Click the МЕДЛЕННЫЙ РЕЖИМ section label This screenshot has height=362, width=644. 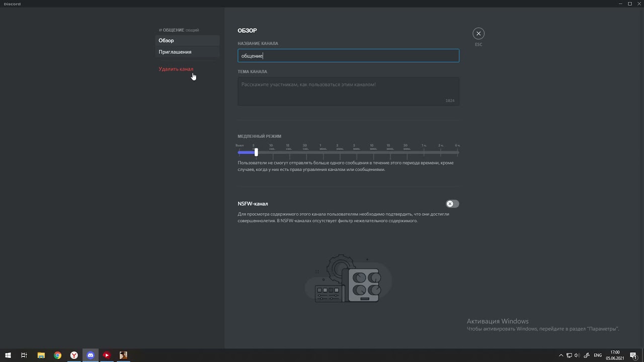259,136
